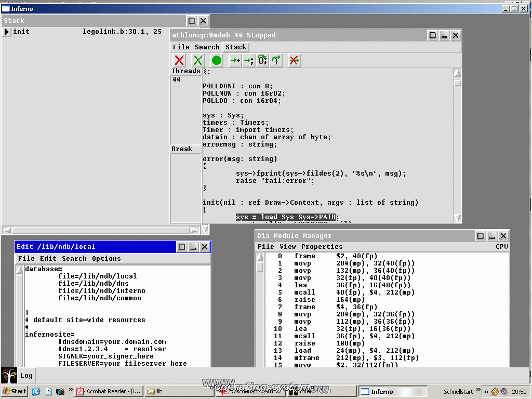532x399 pixels.
Task: Click the Wmdeb source scrollbar up arrow
Action: coord(457,73)
